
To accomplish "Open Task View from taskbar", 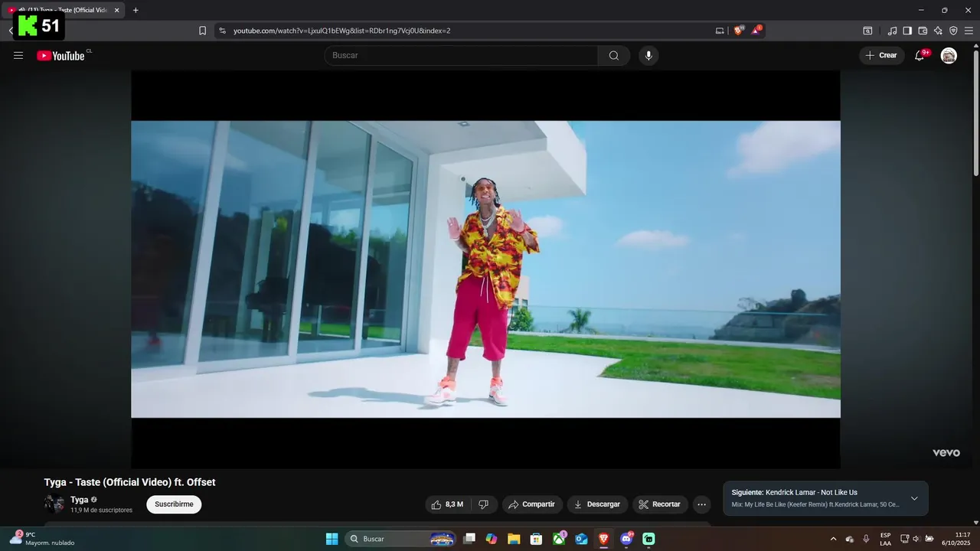I will (469, 539).
